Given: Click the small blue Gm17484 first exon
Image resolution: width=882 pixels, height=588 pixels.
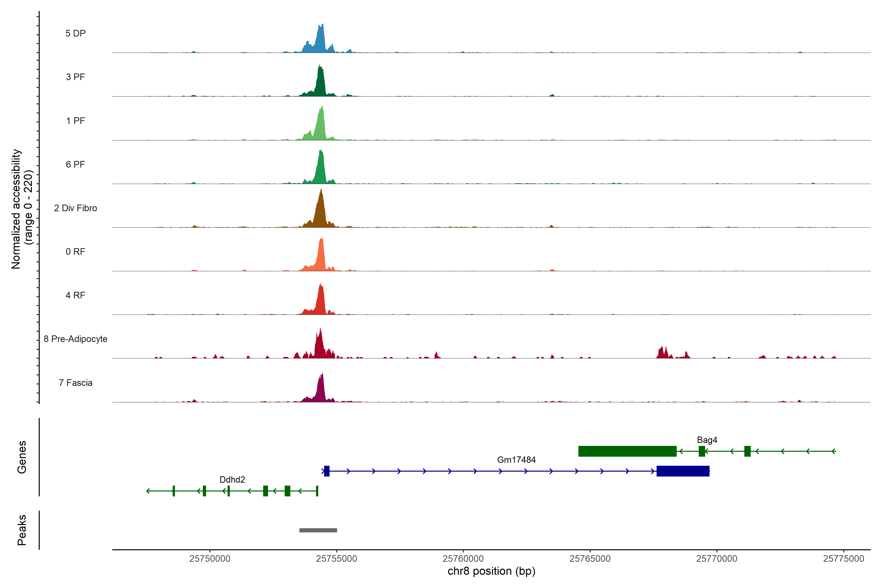Looking at the screenshot, I should (327, 471).
